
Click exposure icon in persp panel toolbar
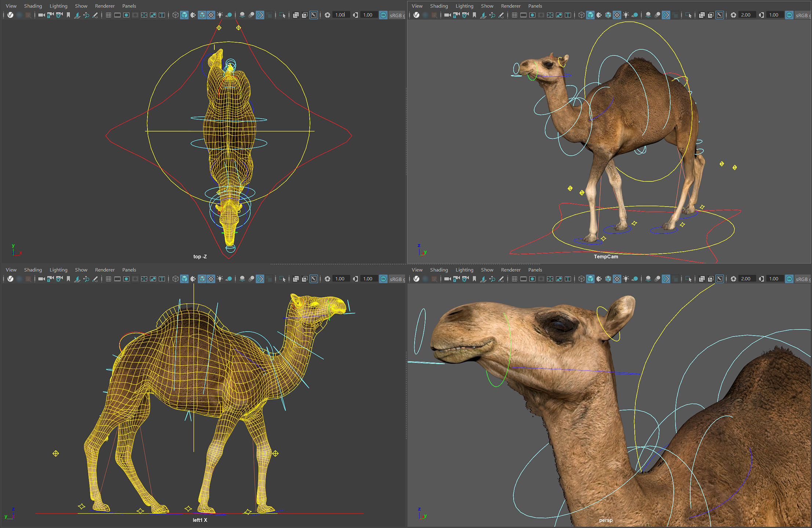[733, 279]
